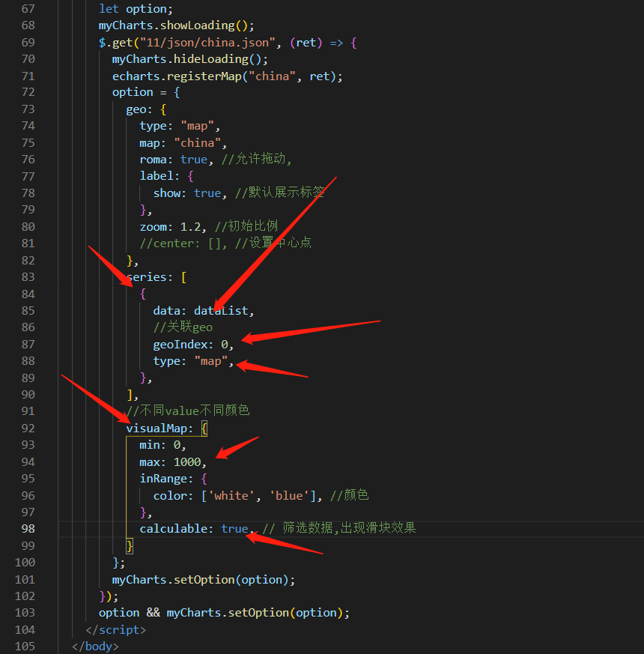Click the closing </body> tag

(95, 647)
